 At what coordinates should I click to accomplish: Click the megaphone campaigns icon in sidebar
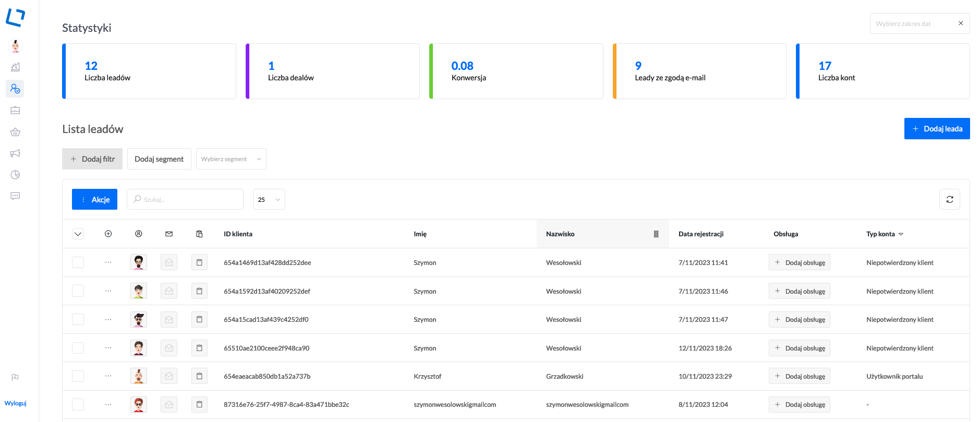point(15,153)
